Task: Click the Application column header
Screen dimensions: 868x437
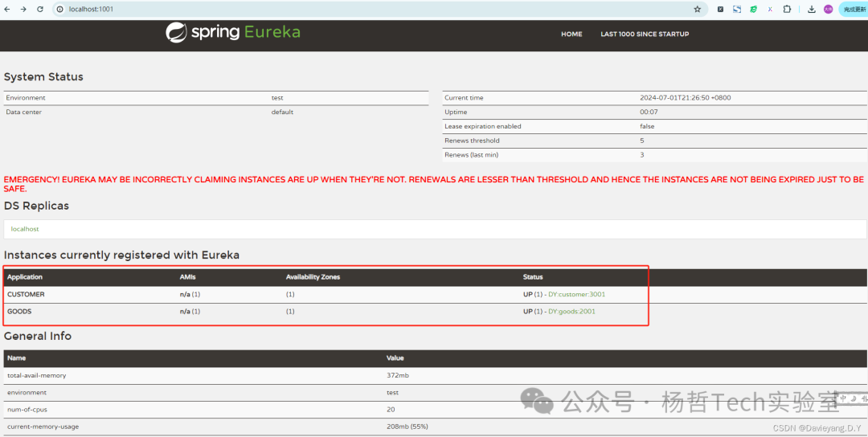Action: tap(25, 277)
